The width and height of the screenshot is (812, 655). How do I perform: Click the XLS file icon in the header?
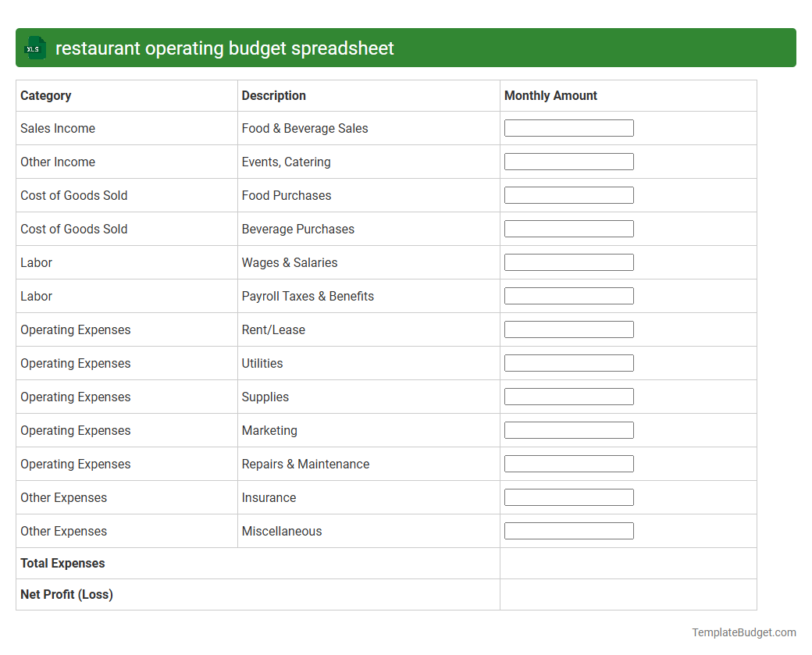pos(34,48)
